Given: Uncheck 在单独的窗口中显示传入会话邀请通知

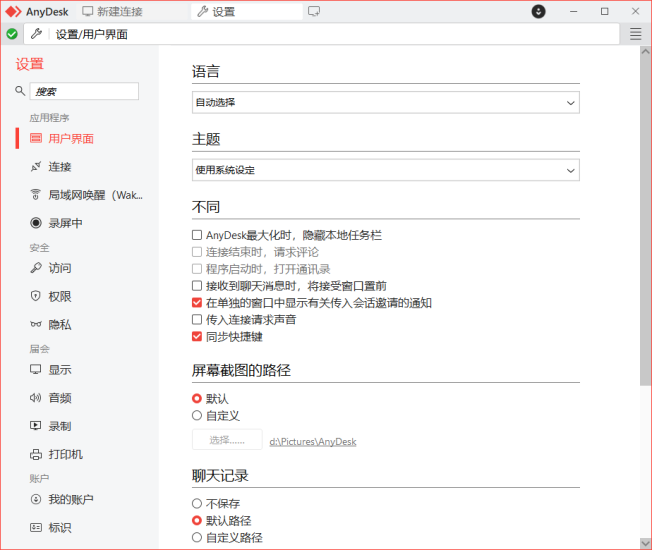Looking at the screenshot, I should [x=197, y=303].
